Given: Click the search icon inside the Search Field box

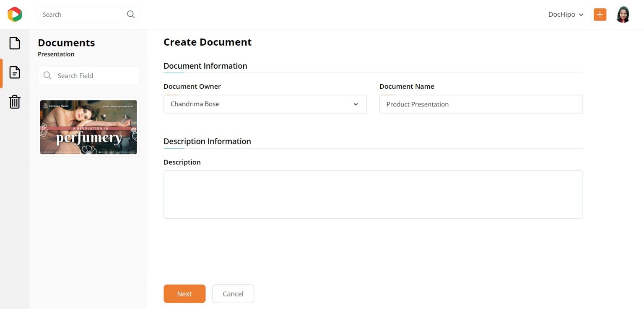Looking at the screenshot, I should click(47, 75).
